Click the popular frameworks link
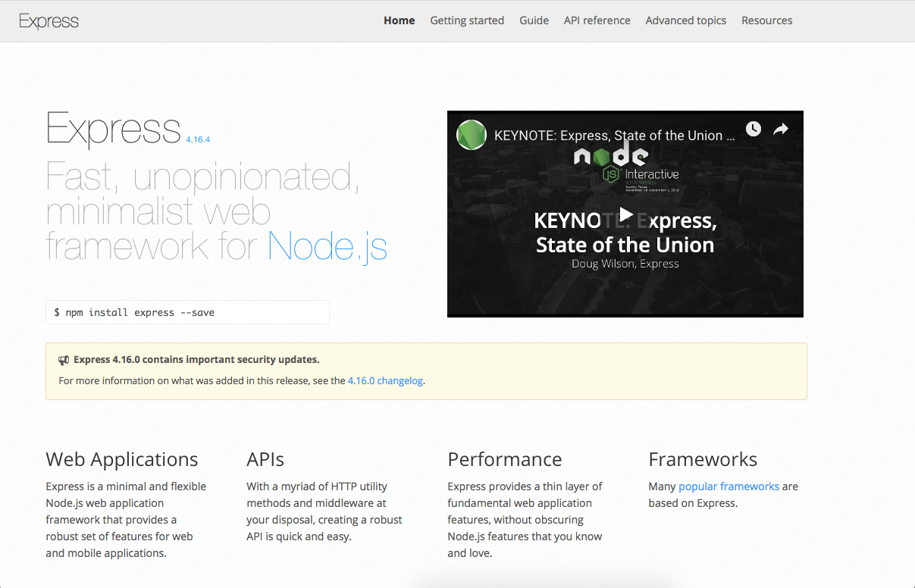The image size is (915, 588). coord(729,486)
